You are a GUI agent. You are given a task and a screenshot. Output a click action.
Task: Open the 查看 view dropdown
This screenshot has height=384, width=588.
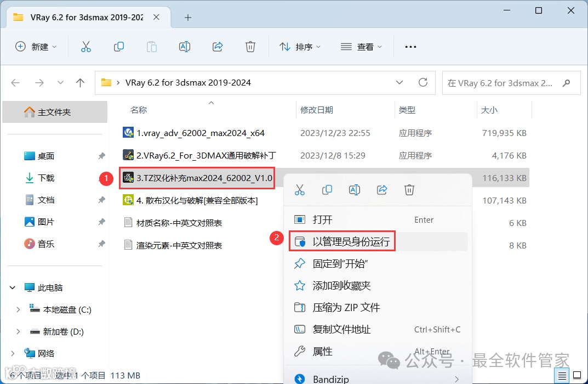(361, 47)
